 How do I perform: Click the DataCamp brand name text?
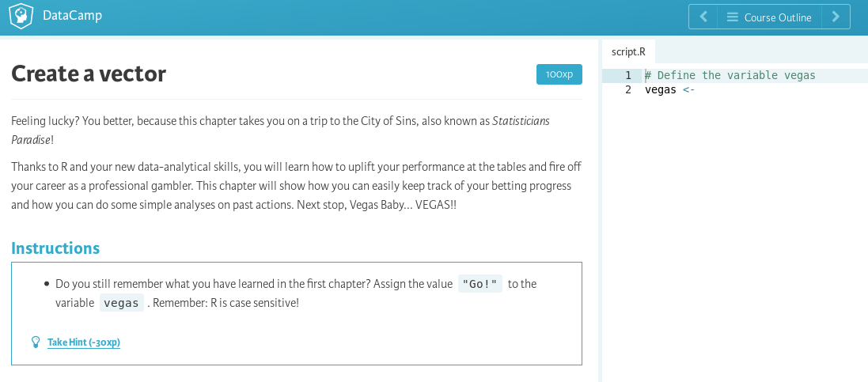[72, 16]
